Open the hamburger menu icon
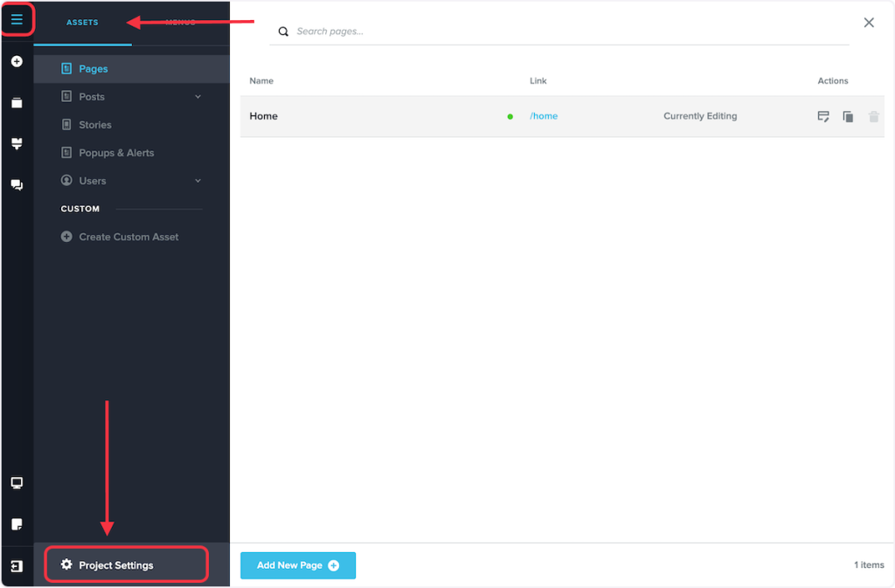The height and width of the screenshot is (588, 895). click(x=17, y=19)
